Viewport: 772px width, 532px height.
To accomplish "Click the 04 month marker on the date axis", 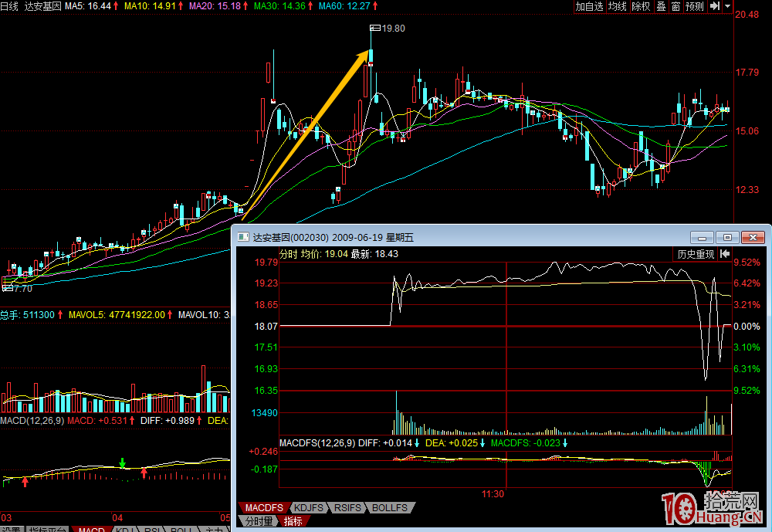I will point(117,517).
